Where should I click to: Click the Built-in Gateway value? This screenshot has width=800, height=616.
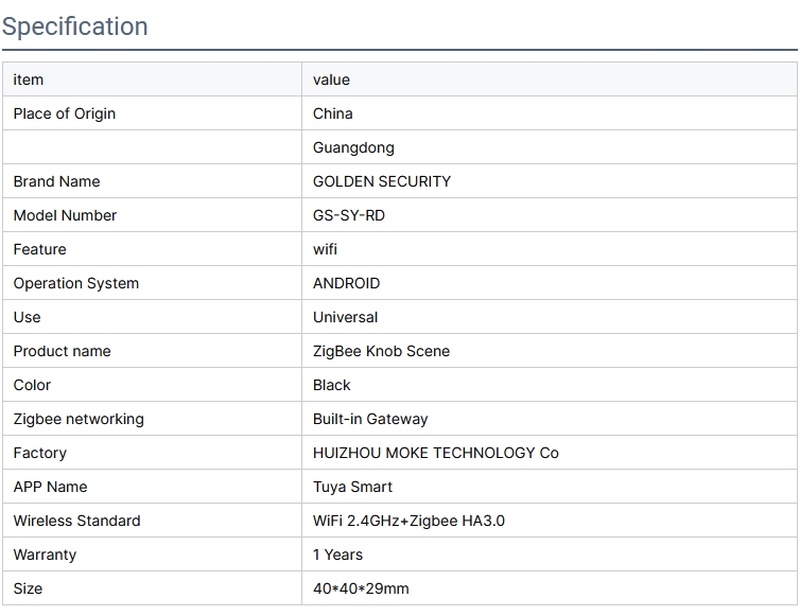tap(370, 419)
